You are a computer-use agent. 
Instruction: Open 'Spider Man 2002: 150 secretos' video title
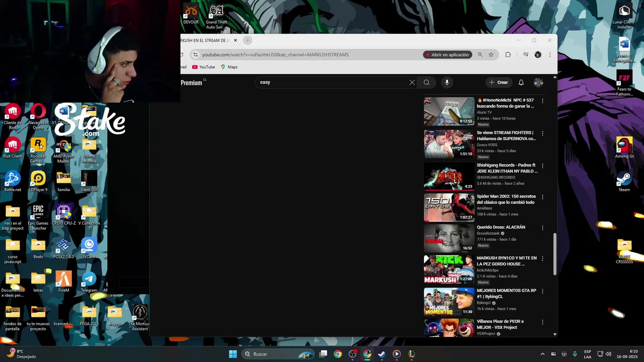tap(506, 199)
